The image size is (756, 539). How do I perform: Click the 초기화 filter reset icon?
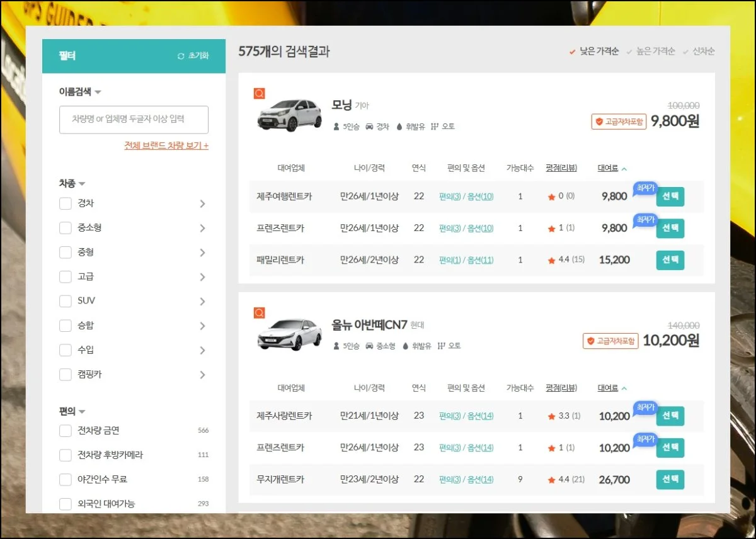pyautogui.click(x=182, y=55)
